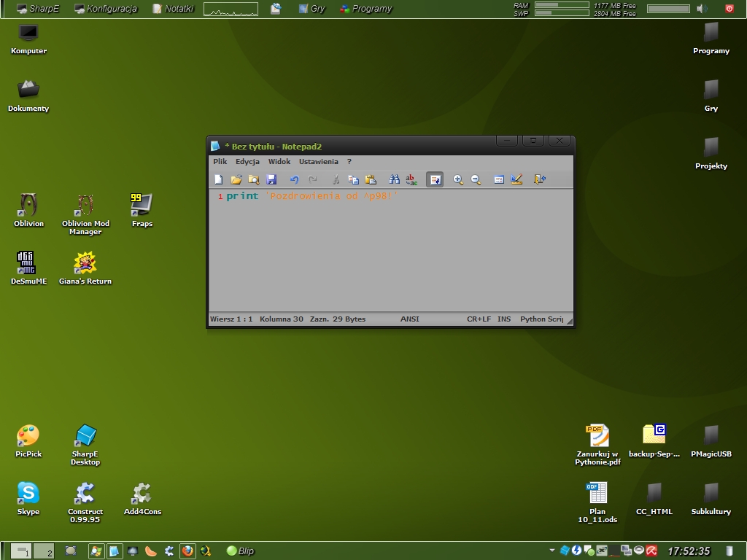Screen dimensions: 747x560
Task: Click the Save file icon in Notepad2
Action: [271, 179]
